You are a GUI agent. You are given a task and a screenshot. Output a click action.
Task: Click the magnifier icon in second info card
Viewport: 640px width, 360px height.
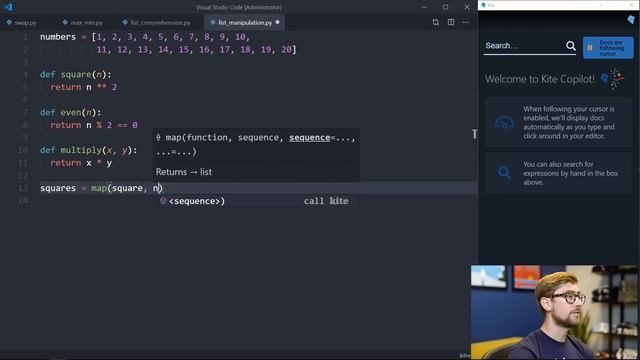point(504,173)
